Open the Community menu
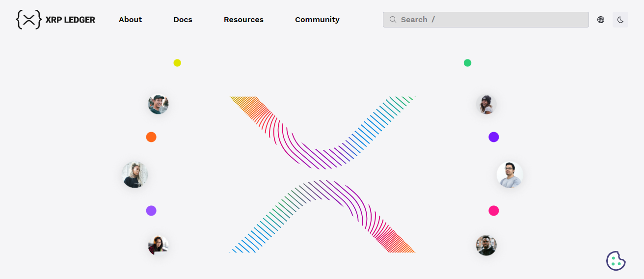This screenshot has width=644, height=279. click(317, 20)
